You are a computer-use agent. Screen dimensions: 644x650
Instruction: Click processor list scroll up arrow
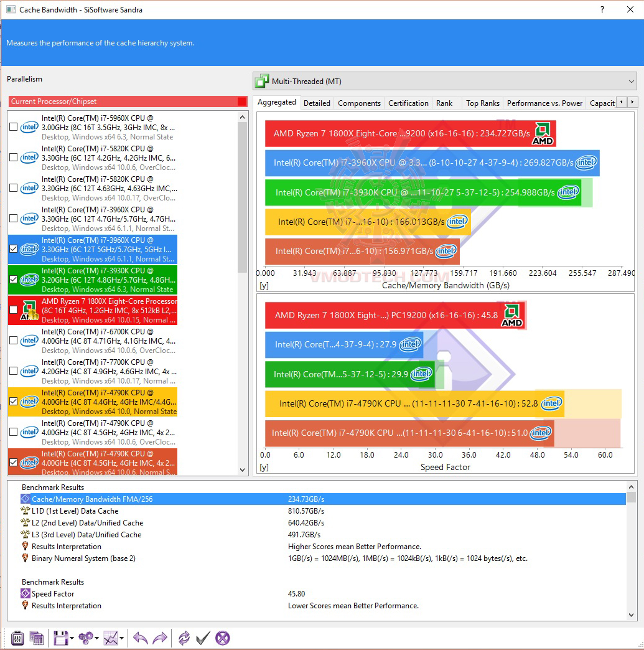coord(243,117)
